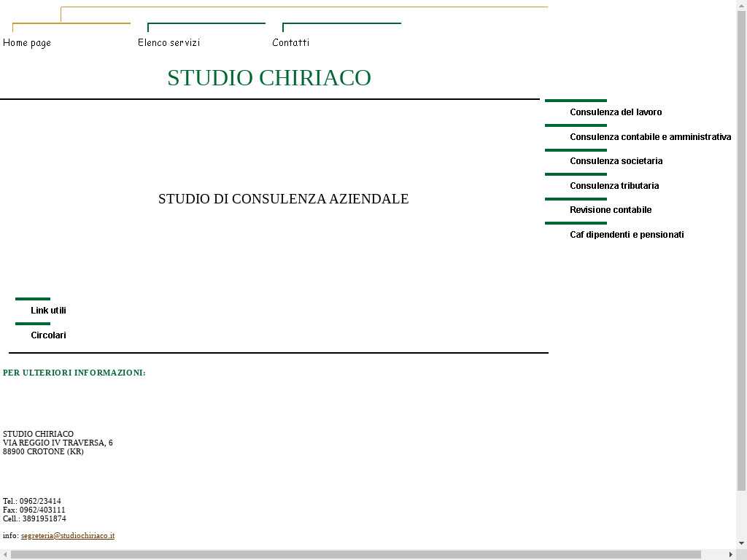This screenshot has height=560, width=747.
Task: Open the Elenco servizi menu item
Action: pyautogui.click(x=169, y=43)
